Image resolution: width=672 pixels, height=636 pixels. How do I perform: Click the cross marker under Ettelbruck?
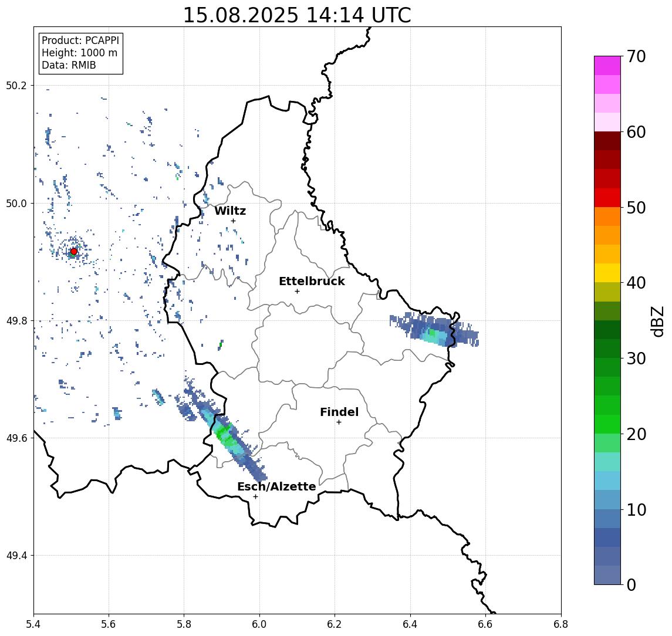tap(297, 292)
